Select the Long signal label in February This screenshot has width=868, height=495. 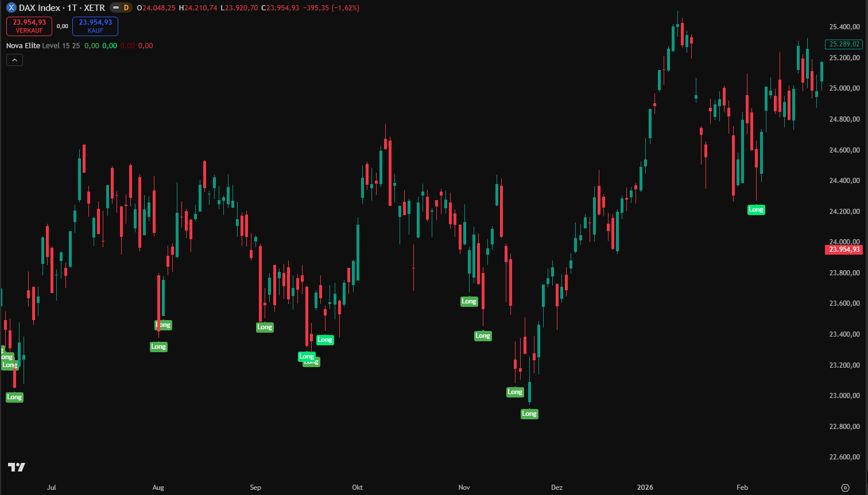(756, 210)
